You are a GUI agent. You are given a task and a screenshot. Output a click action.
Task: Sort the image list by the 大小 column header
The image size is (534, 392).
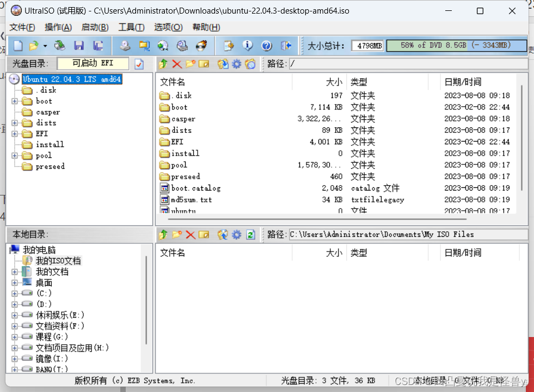(x=320, y=82)
